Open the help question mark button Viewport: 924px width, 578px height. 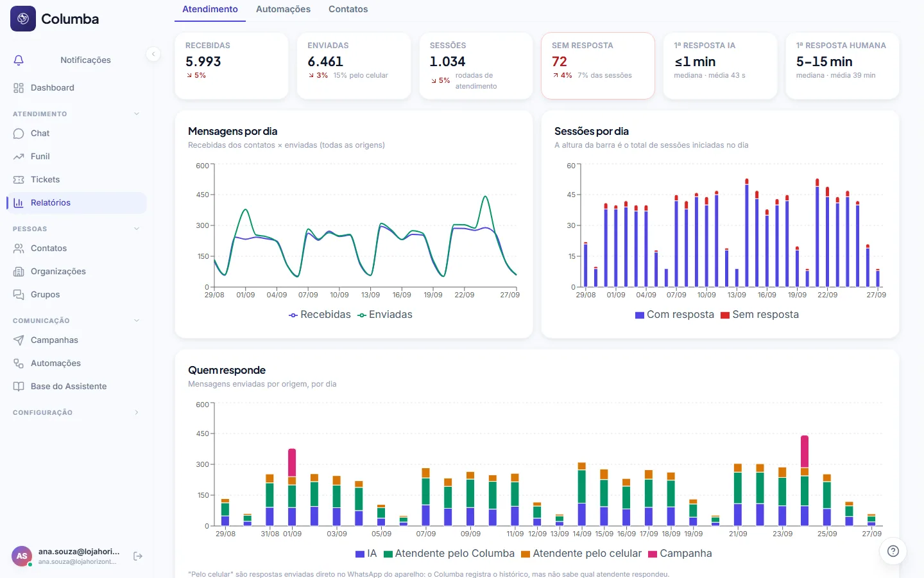click(893, 551)
